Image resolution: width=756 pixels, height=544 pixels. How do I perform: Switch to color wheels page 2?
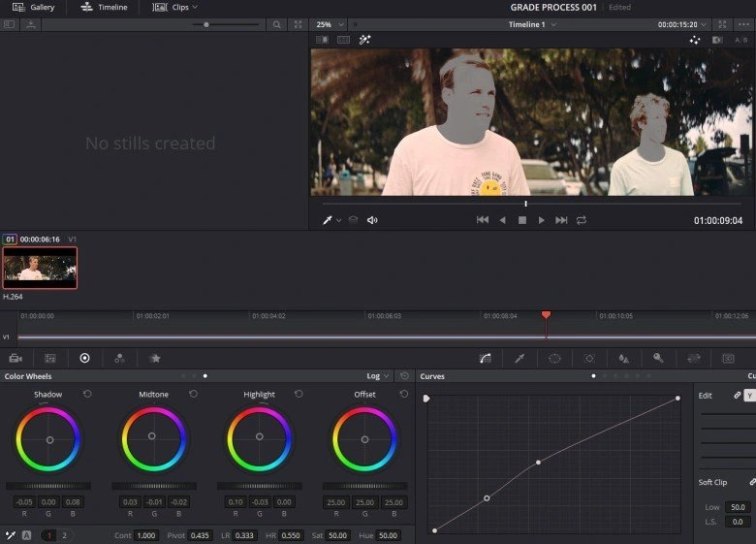pos(65,535)
